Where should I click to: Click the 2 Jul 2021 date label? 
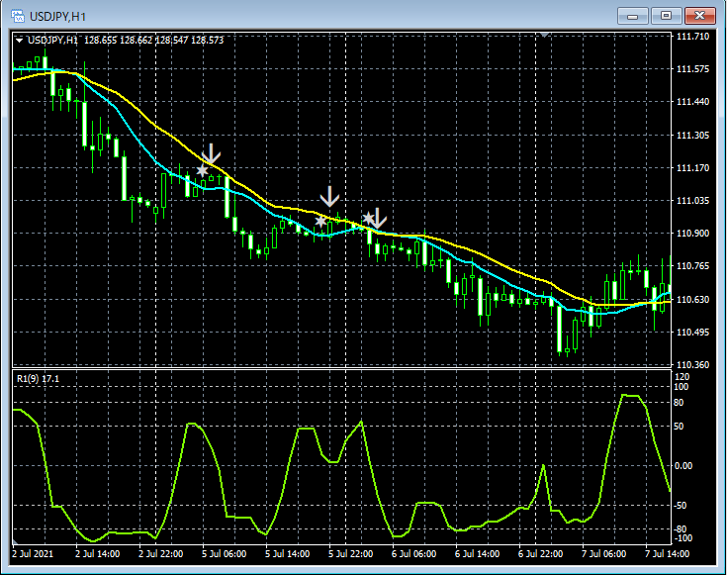[x=33, y=553]
